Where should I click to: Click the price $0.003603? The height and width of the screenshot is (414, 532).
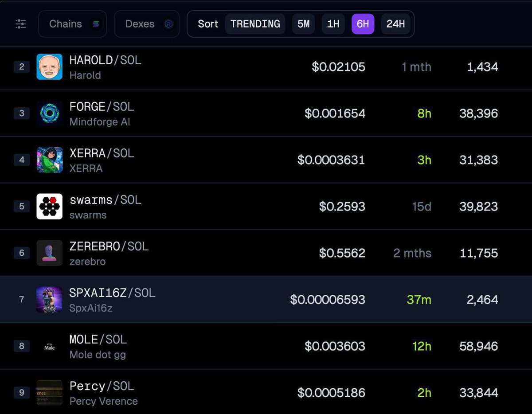coord(335,346)
